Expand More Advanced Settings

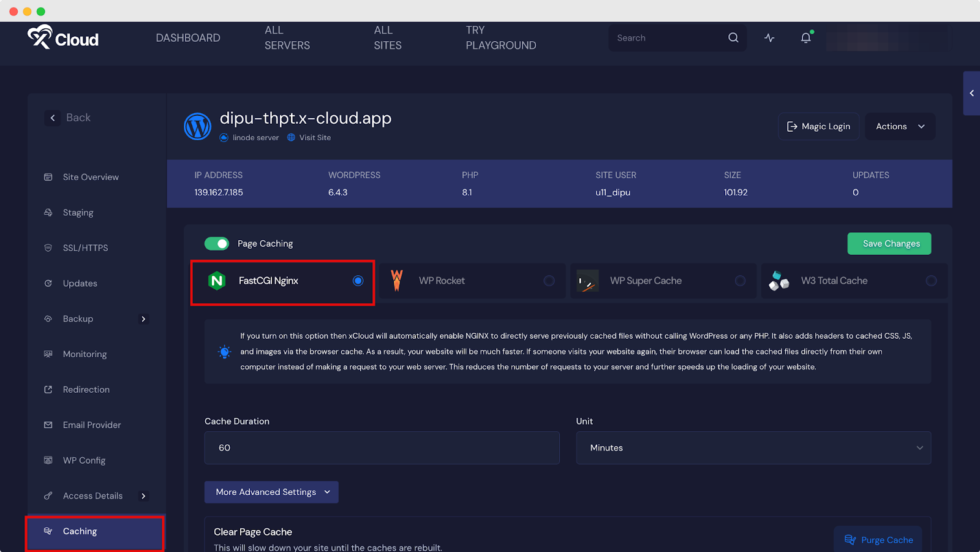[x=271, y=492]
